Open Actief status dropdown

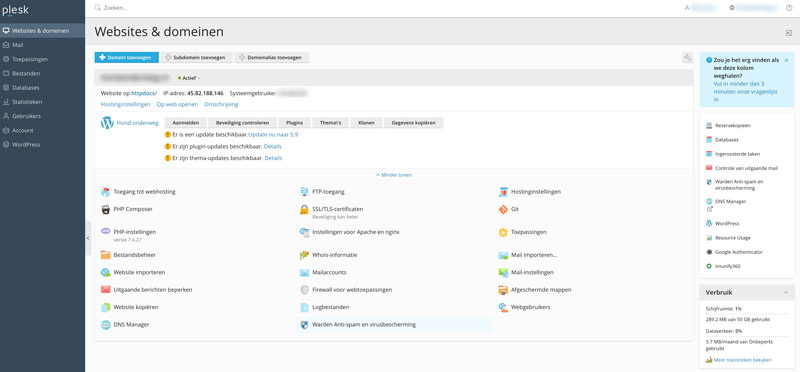pyautogui.click(x=189, y=78)
